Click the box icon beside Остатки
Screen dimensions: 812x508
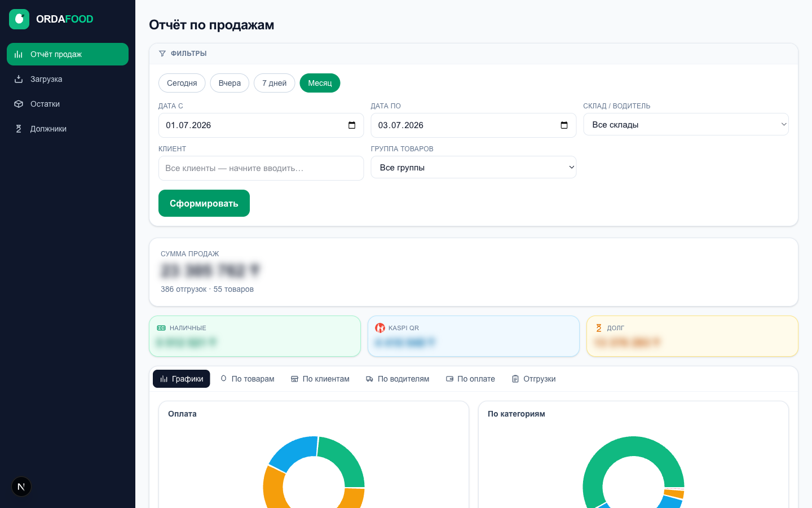point(19,104)
